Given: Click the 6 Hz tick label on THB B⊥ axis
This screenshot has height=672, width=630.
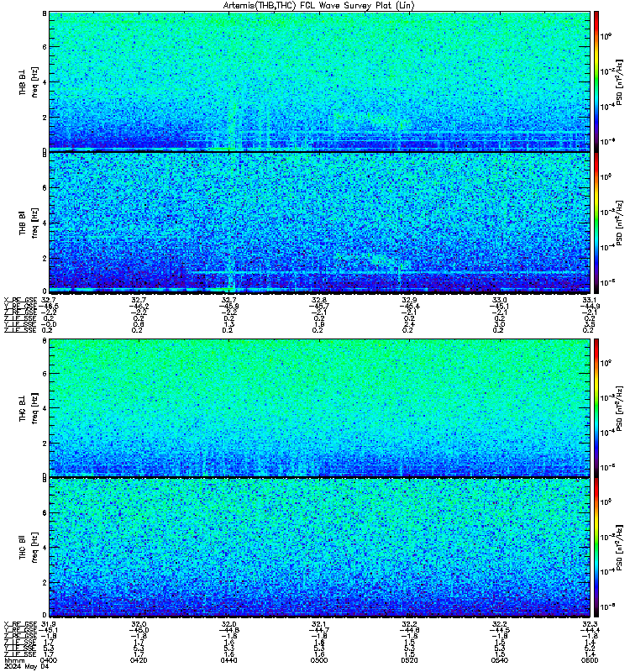Looking at the screenshot, I should click(x=45, y=47).
